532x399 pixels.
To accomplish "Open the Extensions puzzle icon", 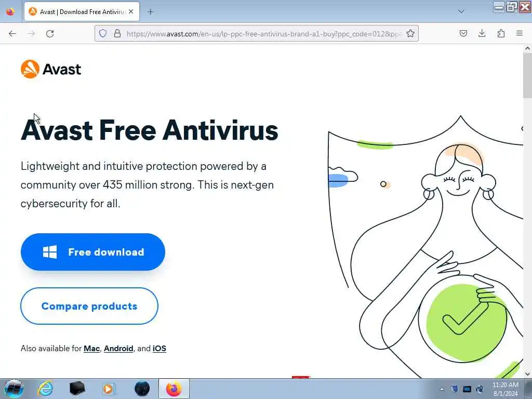I will [x=501, y=33].
